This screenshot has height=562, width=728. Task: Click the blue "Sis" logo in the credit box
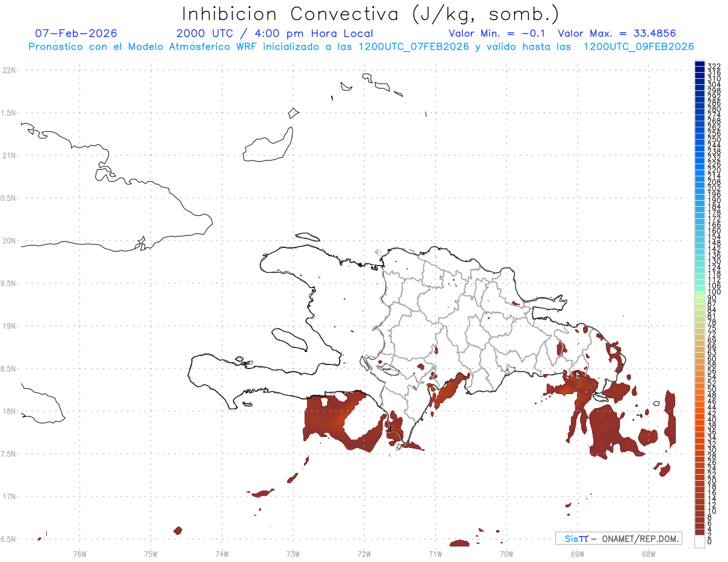coord(576,538)
